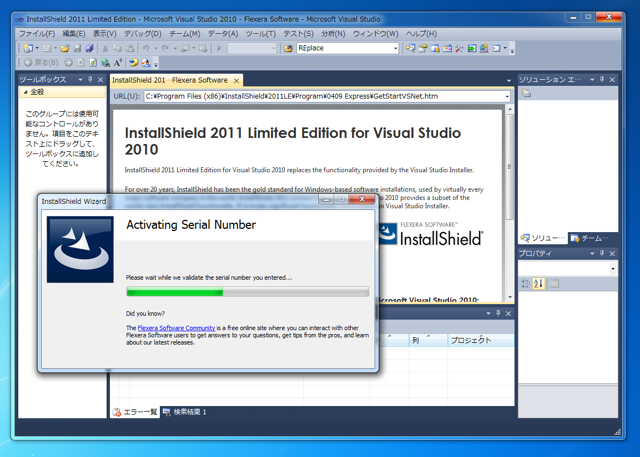640x457 pixels.
Task: Open Properties Window from toolbar icon
Action: click(423, 49)
